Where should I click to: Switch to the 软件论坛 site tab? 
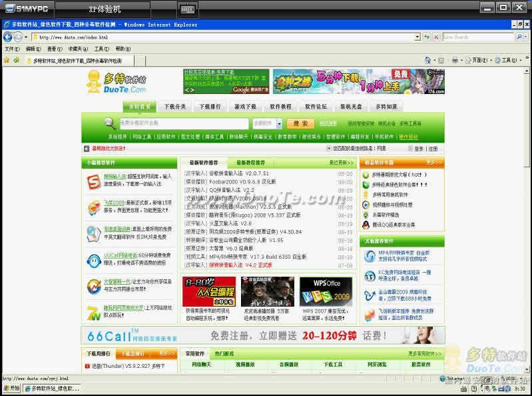316,107
